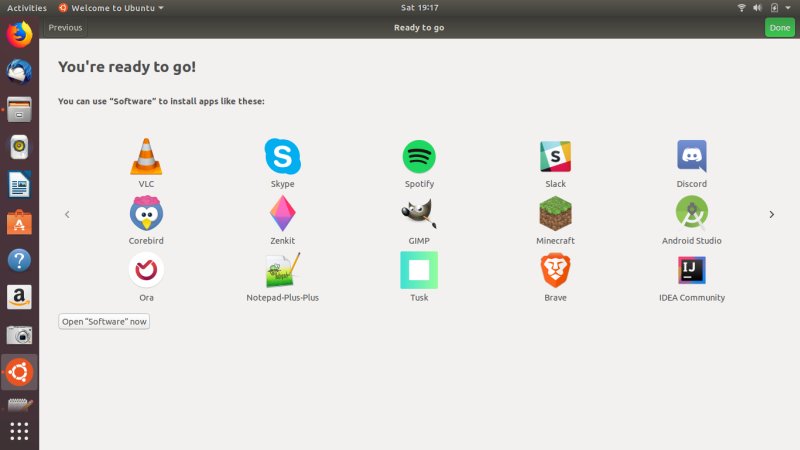This screenshot has height=450, width=800.
Task: Click the Corebird label text
Action: click(x=146, y=240)
